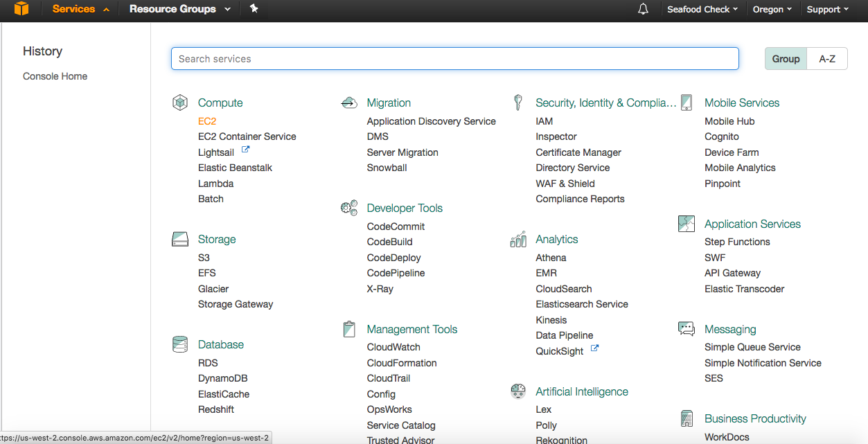The height and width of the screenshot is (444, 868).
Task: Open Mobile Hub
Action: [729, 121]
